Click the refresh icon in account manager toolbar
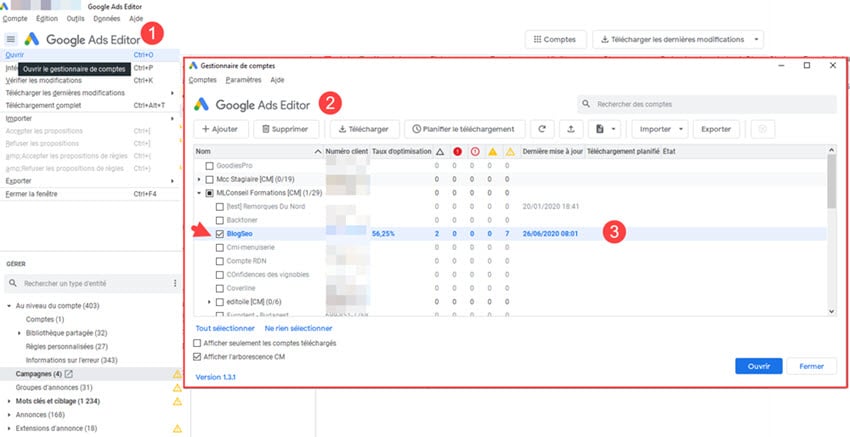 point(542,129)
